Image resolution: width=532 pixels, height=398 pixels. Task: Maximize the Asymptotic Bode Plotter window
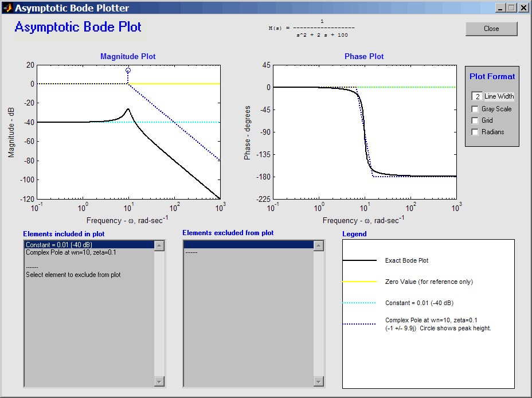(x=511, y=8)
